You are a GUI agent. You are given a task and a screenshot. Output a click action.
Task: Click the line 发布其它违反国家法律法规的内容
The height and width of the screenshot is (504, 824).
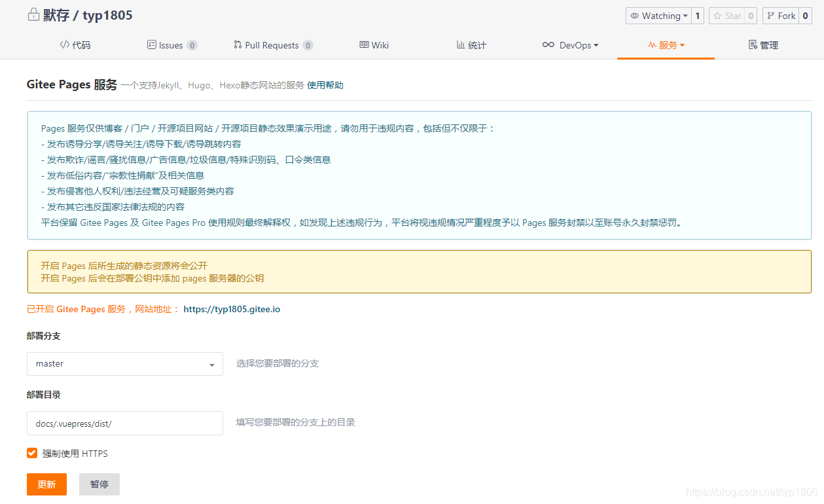(113, 207)
